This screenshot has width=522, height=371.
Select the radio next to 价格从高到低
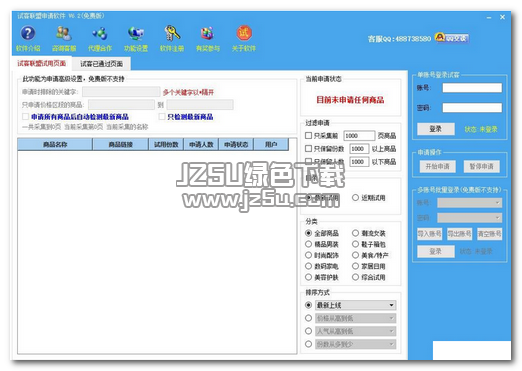pos(308,318)
